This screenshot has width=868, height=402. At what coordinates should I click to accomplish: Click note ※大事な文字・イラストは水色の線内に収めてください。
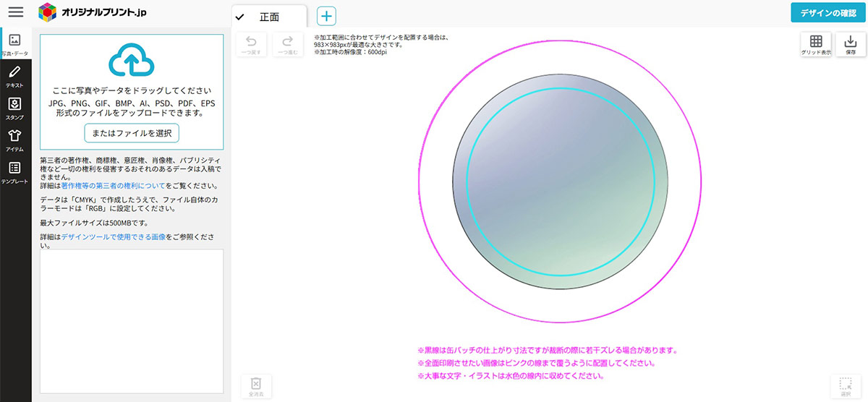511,376
